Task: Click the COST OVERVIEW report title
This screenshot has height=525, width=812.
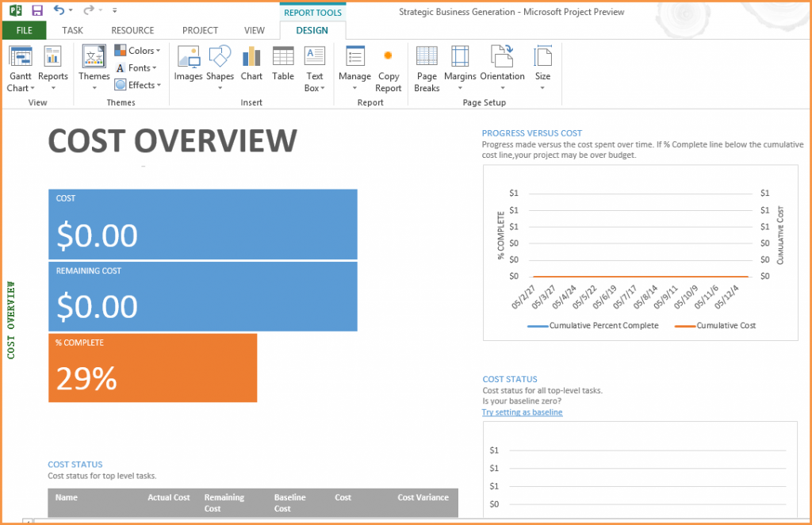Action: click(172, 141)
